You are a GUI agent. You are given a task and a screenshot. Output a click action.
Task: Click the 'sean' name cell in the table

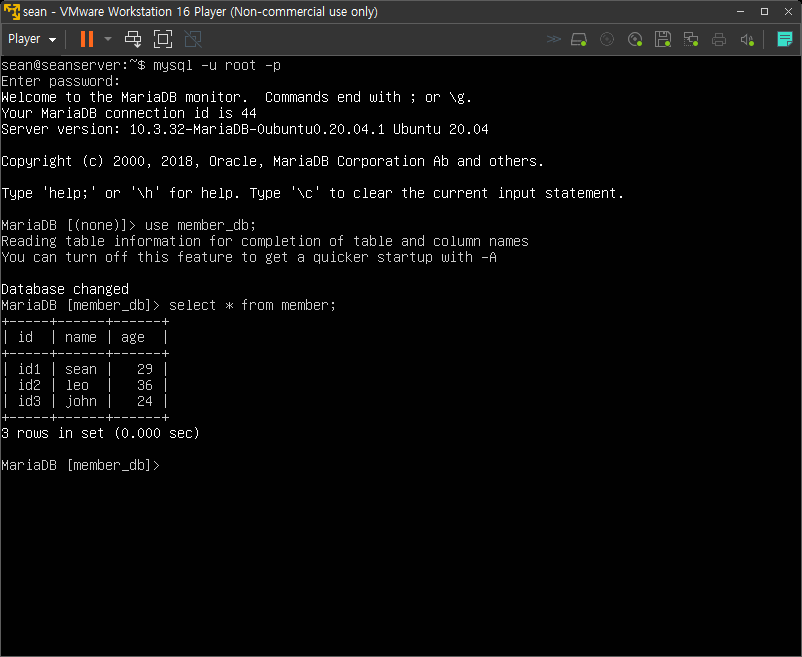pyautogui.click(x=81, y=369)
